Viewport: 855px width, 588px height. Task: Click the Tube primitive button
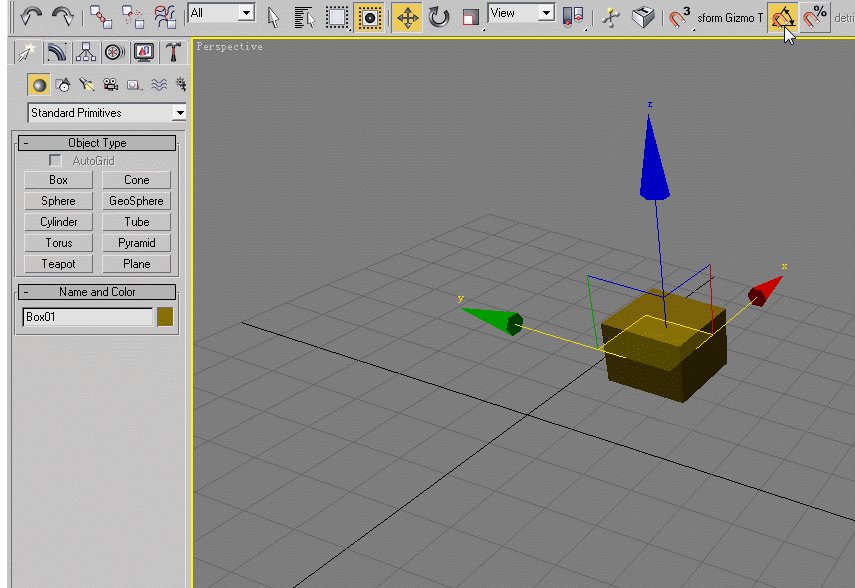coord(136,222)
